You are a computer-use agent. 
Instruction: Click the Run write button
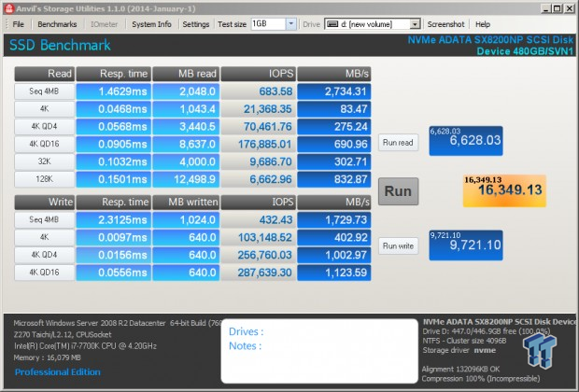coord(398,245)
